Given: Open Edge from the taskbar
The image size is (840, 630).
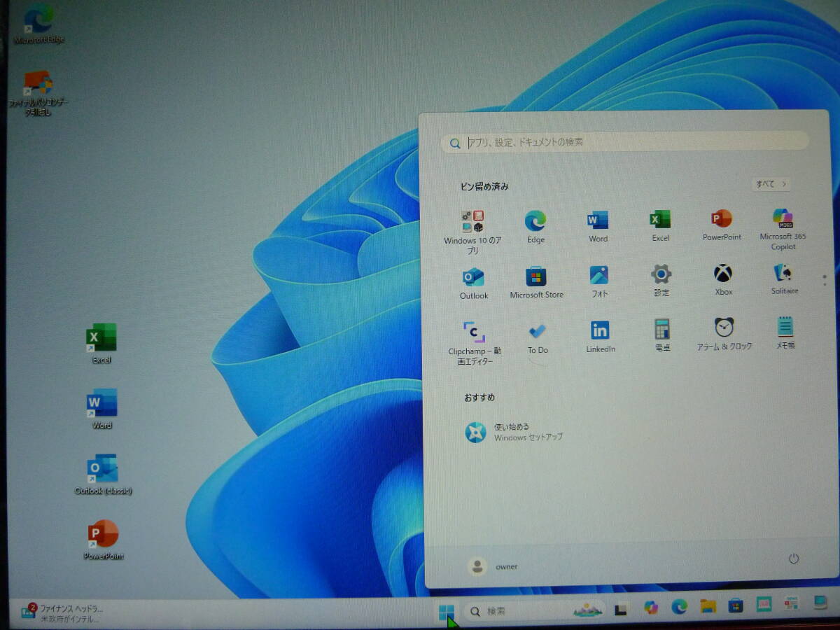Looking at the screenshot, I should [x=679, y=607].
